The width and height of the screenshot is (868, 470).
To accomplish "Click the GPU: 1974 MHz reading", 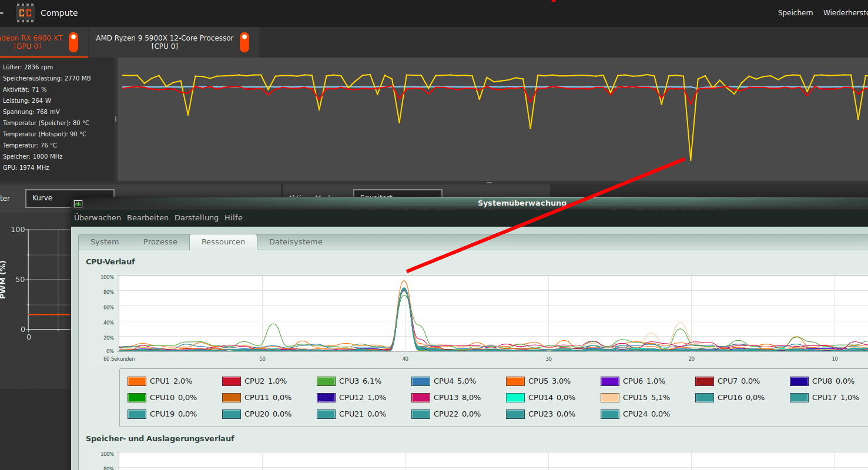I will 26,167.
